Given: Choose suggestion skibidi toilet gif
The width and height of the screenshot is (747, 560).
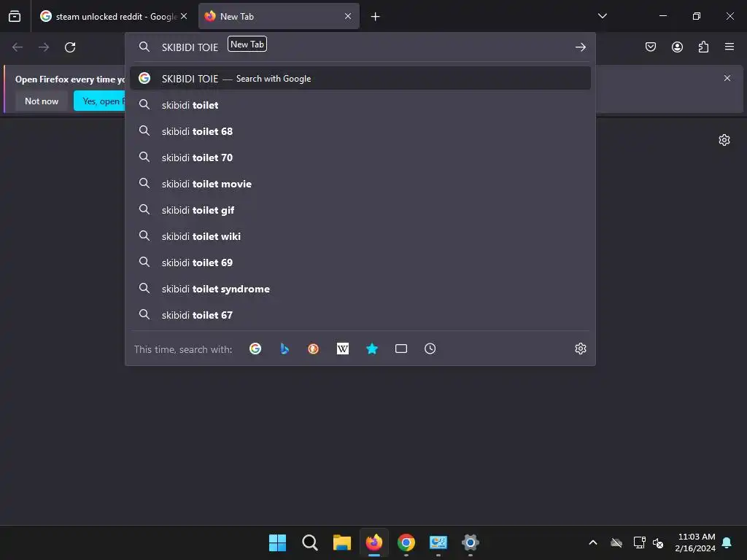Looking at the screenshot, I should coord(360,210).
